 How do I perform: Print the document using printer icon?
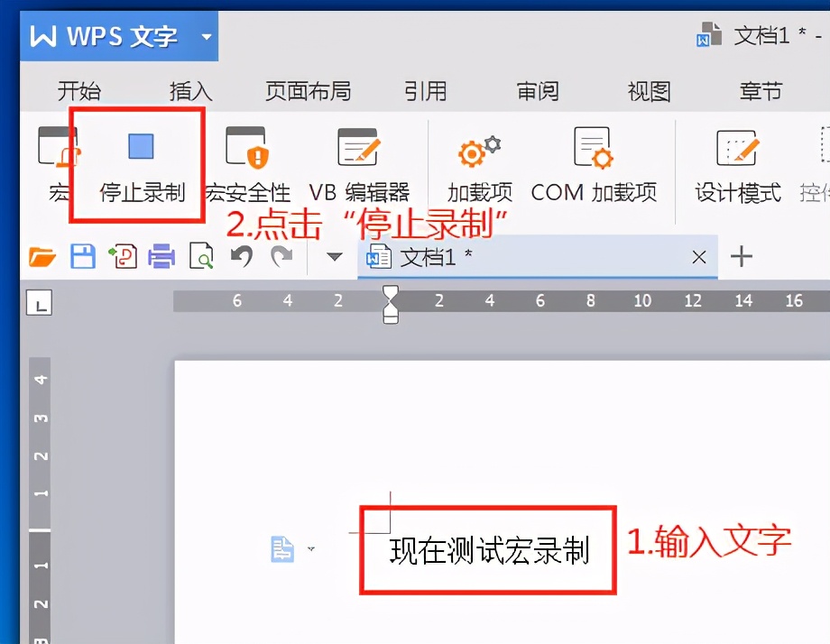click(161, 257)
